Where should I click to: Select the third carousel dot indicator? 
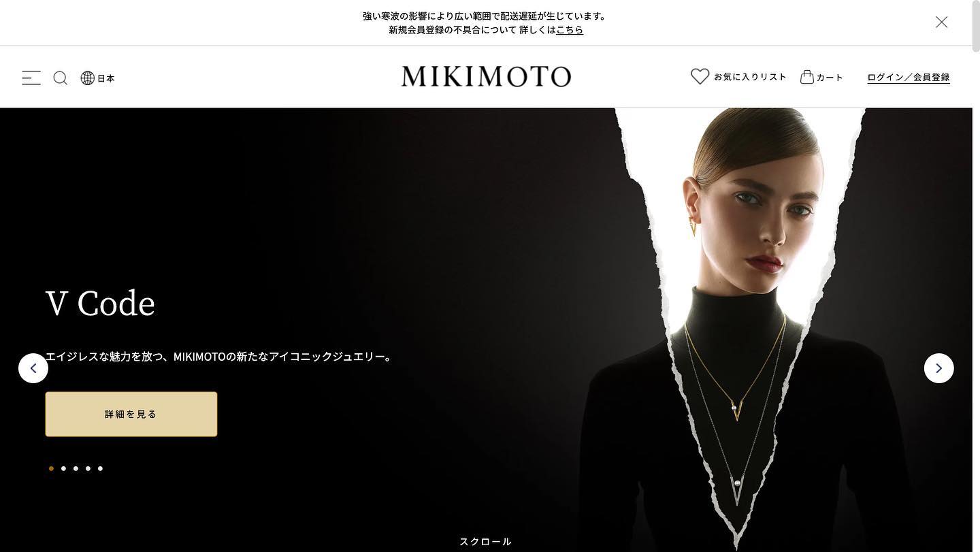(76, 468)
